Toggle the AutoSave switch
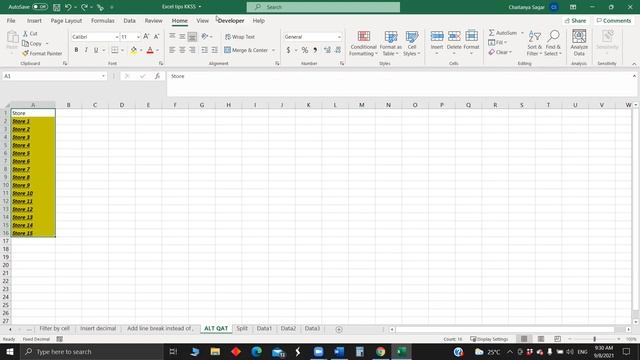The height and width of the screenshot is (360, 640). (40, 7)
